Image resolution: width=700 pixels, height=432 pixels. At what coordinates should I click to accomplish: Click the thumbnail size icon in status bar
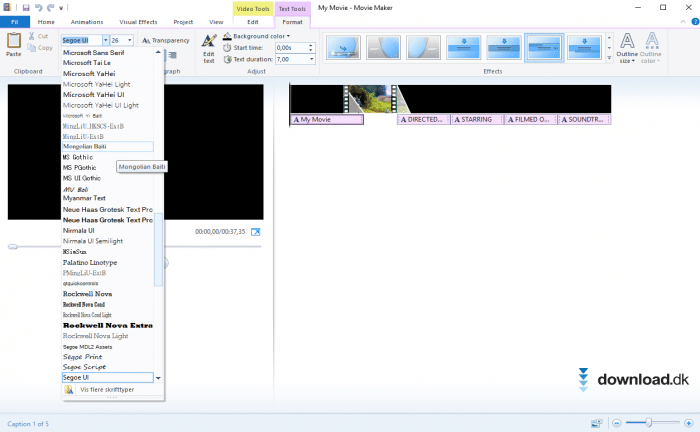596,423
